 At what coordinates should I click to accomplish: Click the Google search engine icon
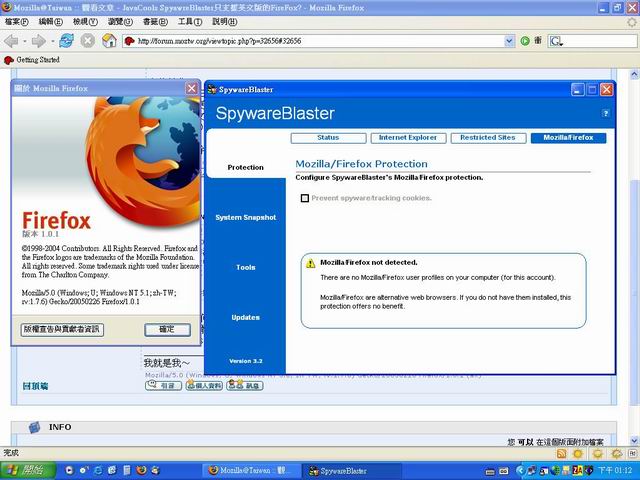pyautogui.click(x=556, y=41)
